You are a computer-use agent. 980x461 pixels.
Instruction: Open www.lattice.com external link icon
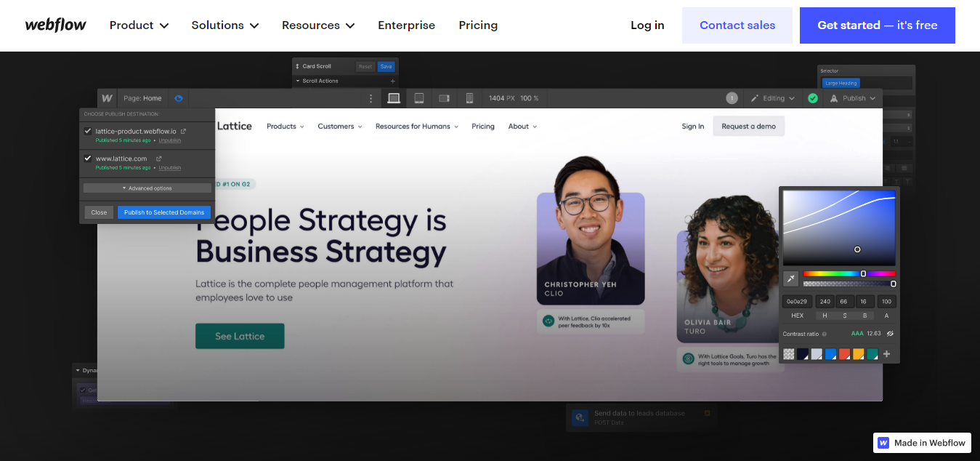click(158, 159)
